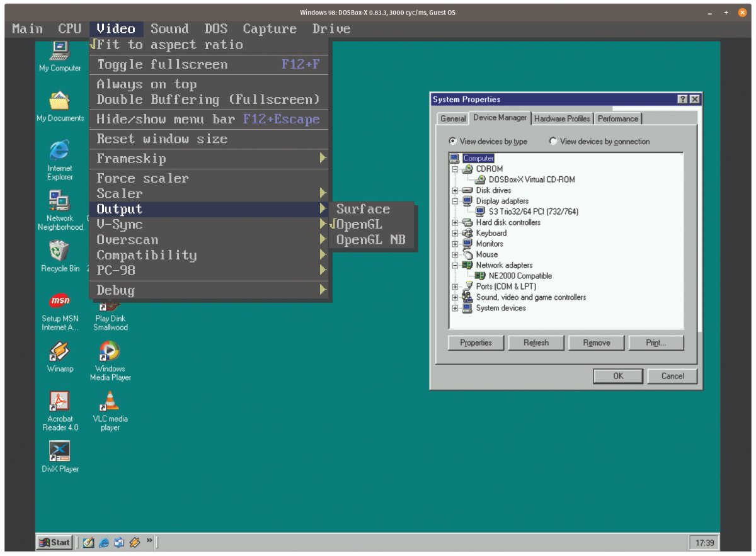
Task: Collapse the CDROM tree node
Action: [455, 169]
